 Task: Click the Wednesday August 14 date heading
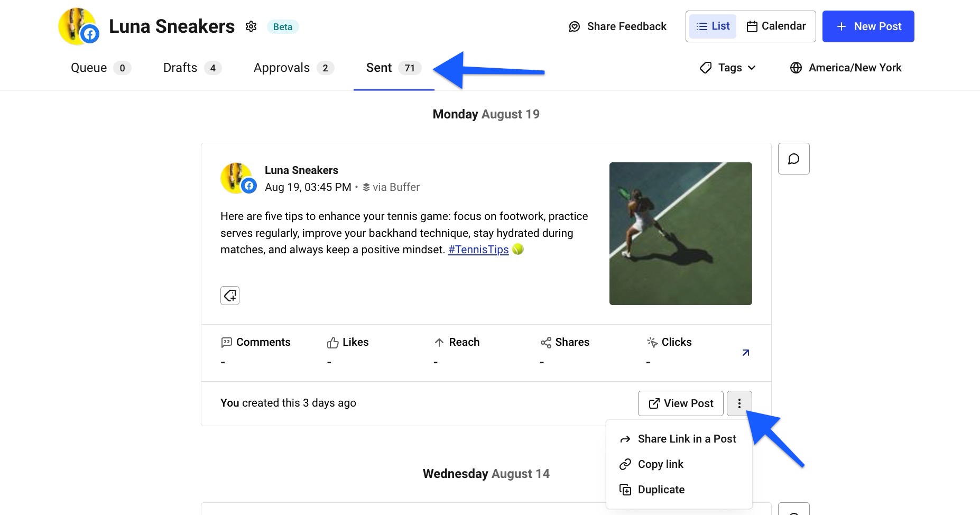[486, 474]
